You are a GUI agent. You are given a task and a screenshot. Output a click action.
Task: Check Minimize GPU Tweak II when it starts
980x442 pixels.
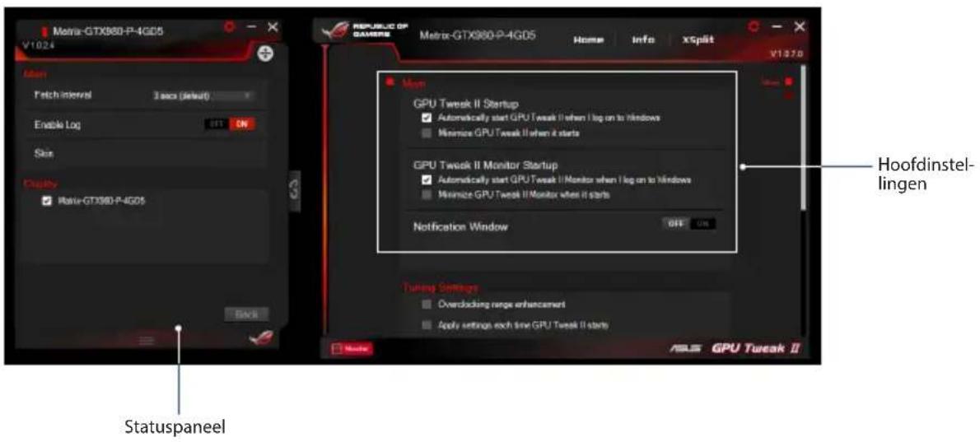[x=426, y=133]
